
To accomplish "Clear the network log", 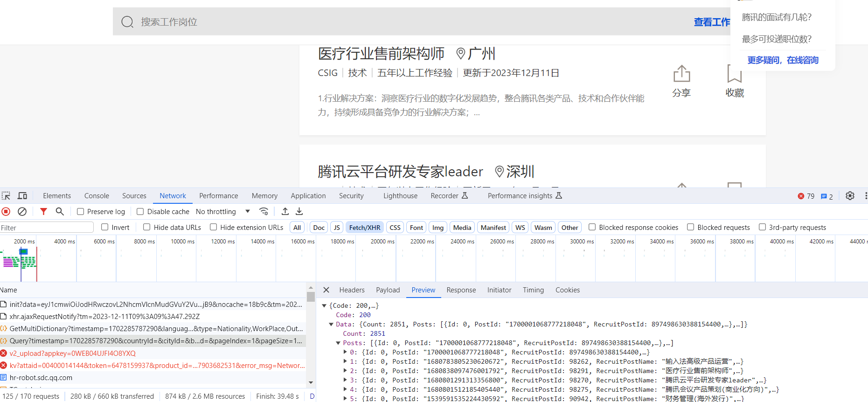I will pyautogui.click(x=22, y=212).
